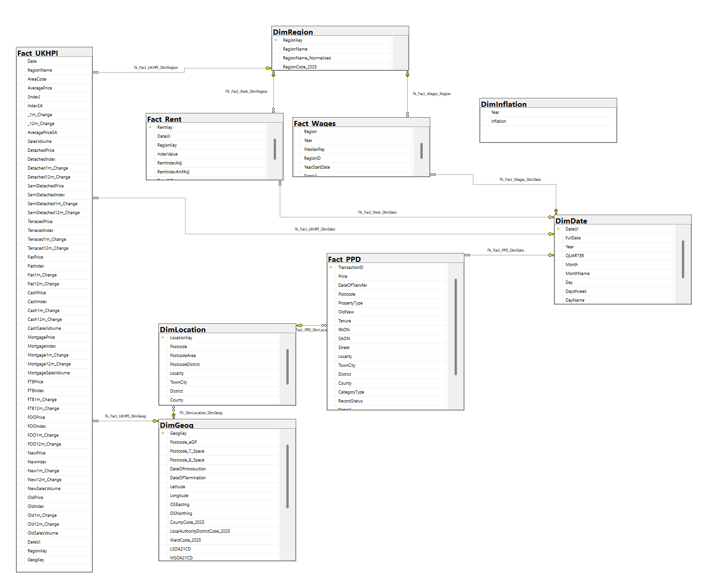Click the vertical scrollbar in Fact_PPD table
The width and height of the screenshot is (710, 588).
pos(456,327)
